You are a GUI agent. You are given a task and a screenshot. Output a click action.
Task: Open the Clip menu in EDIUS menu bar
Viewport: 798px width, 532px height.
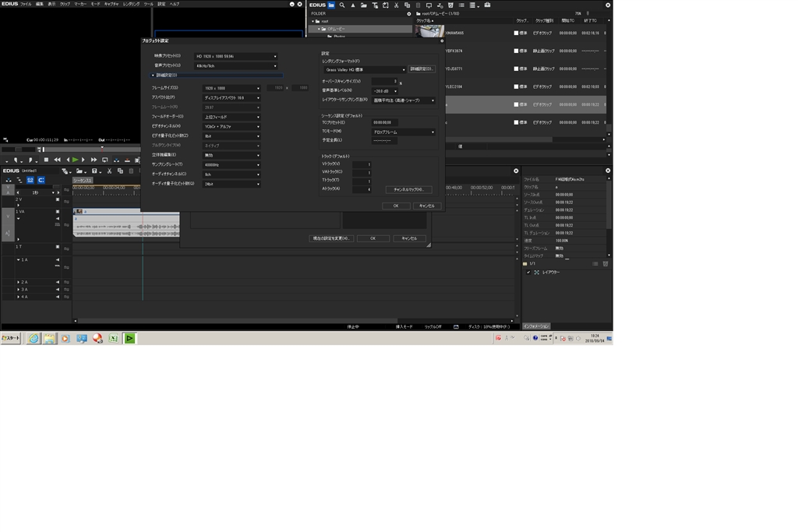coord(65,4)
